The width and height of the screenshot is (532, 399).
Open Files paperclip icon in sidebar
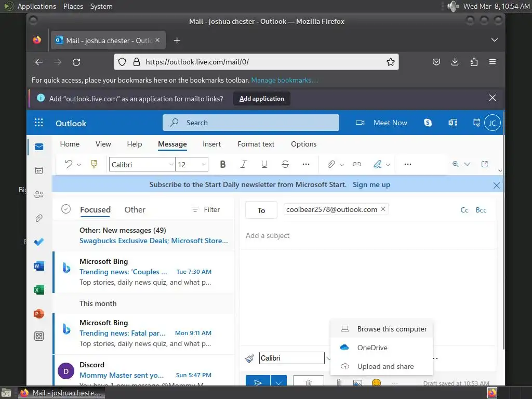(x=39, y=218)
